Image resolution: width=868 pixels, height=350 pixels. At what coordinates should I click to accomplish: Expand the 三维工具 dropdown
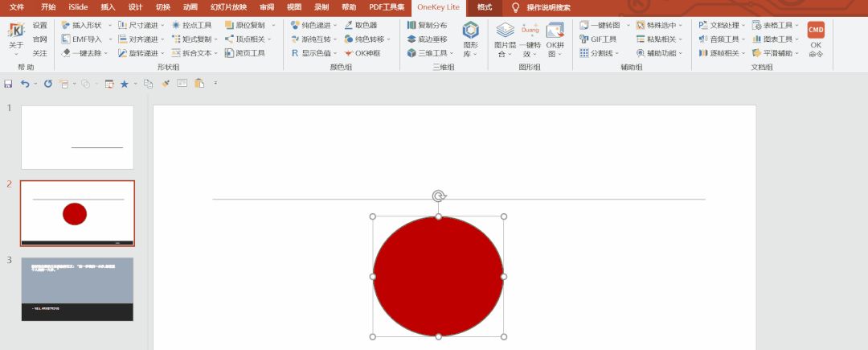(x=452, y=53)
